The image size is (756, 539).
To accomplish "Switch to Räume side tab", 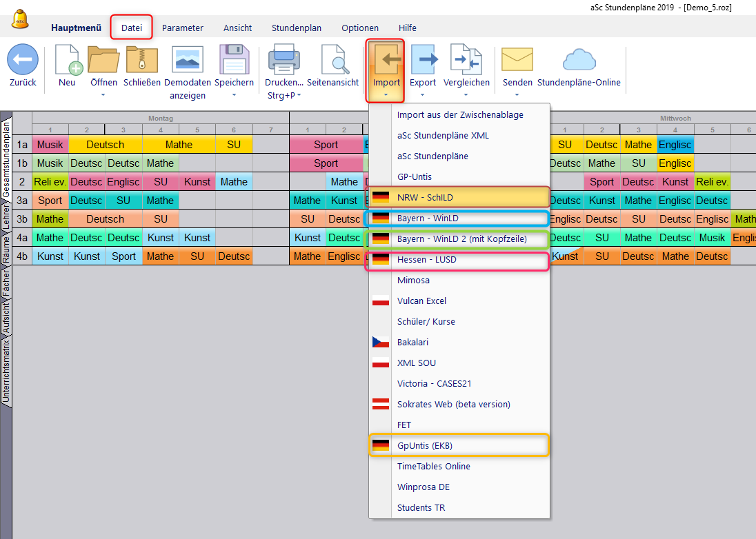I will pos(6,248).
